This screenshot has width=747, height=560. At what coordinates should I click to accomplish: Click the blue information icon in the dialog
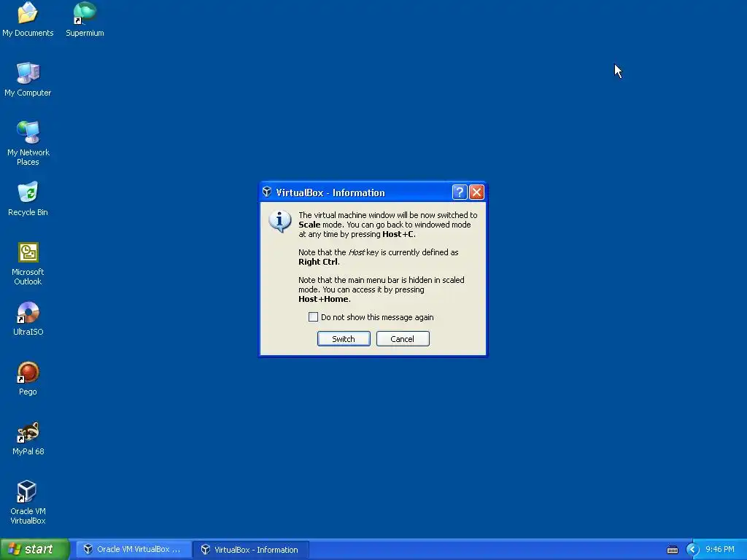click(280, 221)
